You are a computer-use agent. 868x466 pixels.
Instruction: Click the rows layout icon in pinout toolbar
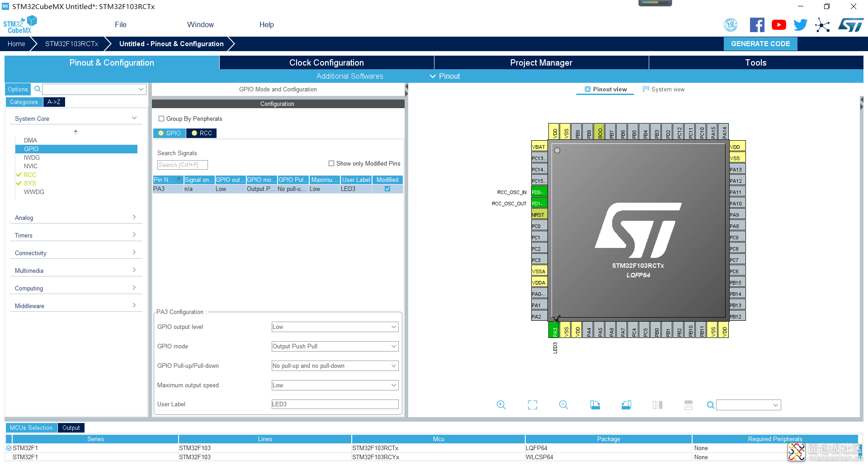tap(689, 405)
